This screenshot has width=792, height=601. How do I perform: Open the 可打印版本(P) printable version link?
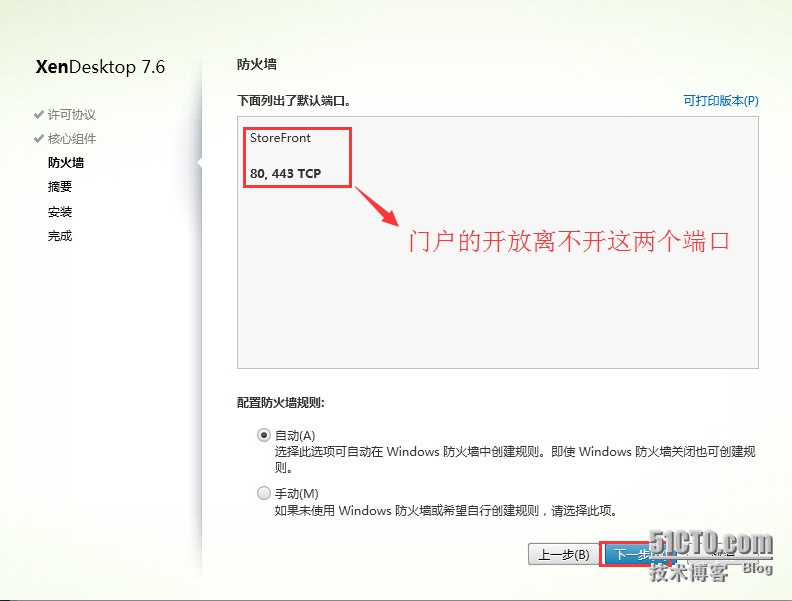[x=721, y=101]
